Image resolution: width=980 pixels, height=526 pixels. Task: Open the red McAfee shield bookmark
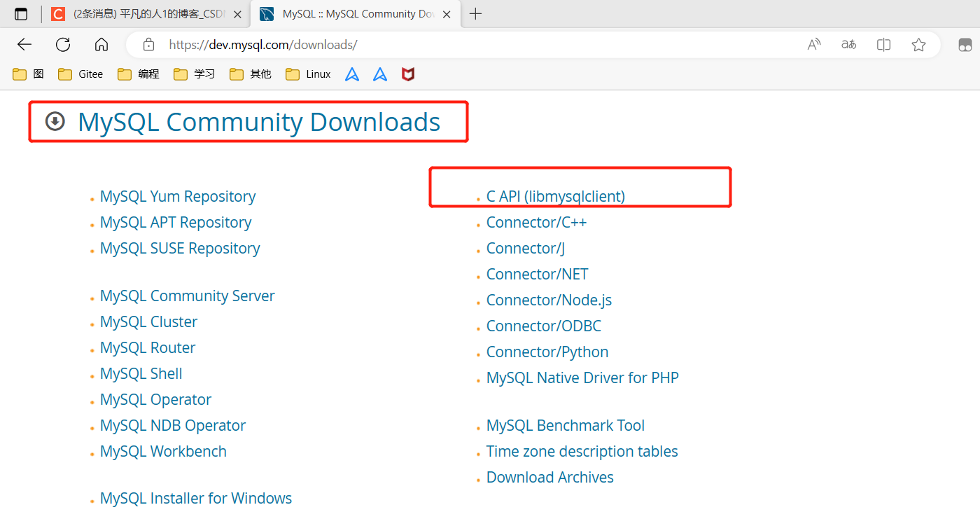408,74
